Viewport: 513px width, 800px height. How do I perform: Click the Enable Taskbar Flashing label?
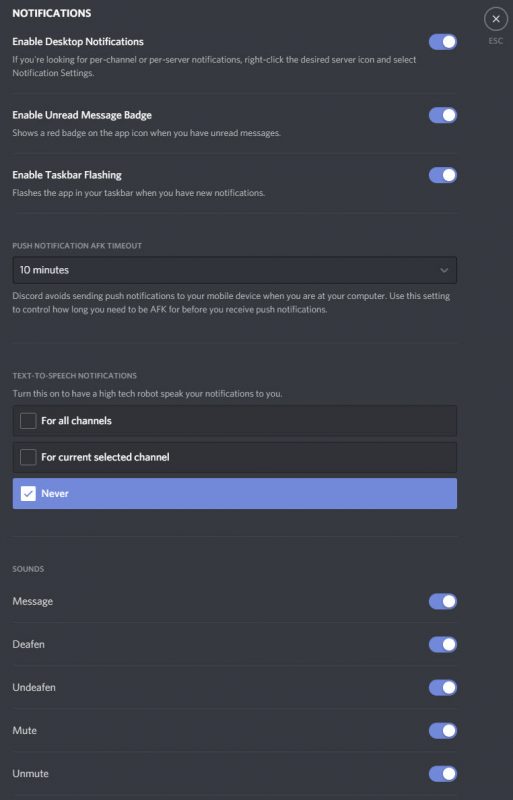[x=67, y=175]
